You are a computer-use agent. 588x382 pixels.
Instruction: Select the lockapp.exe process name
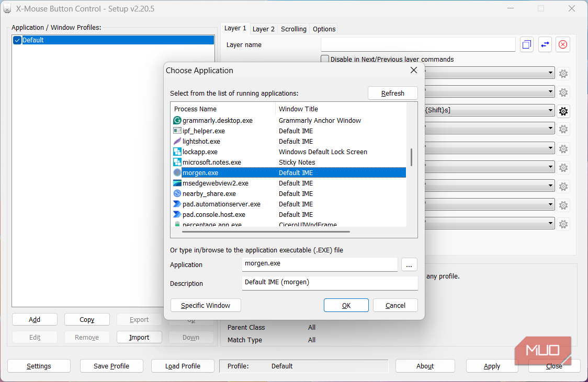coord(200,152)
